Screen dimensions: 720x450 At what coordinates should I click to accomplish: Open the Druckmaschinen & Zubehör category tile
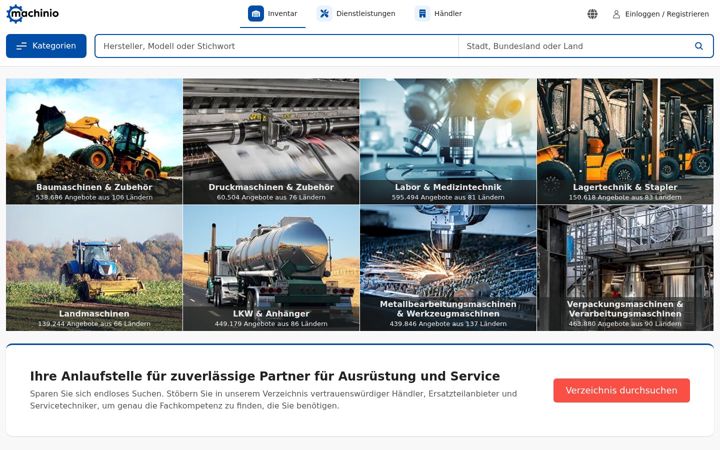click(271, 141)
